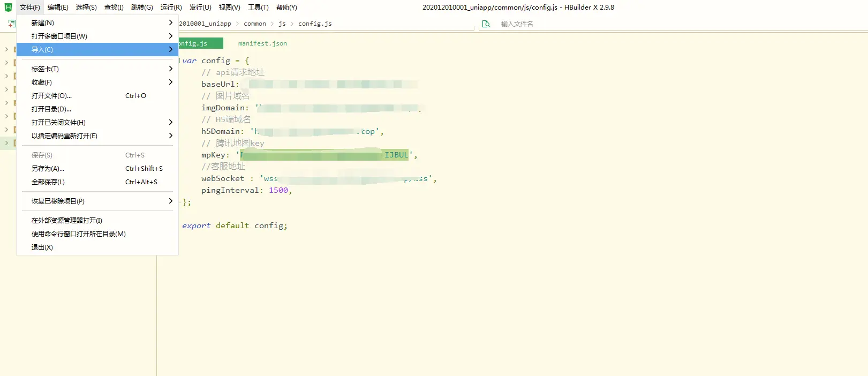Switch to the manifest.json tab
868x376 pixels.
tap(262, 43)
